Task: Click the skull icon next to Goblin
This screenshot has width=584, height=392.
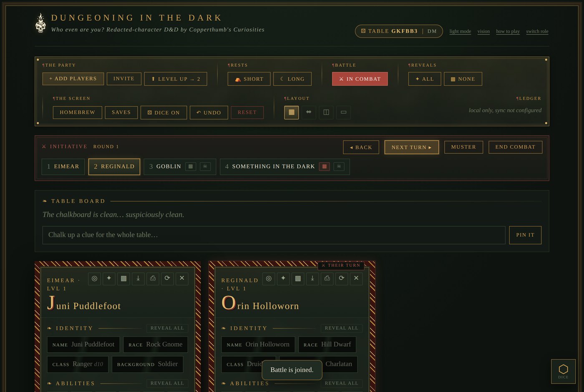Action: (x=205, y=166)
